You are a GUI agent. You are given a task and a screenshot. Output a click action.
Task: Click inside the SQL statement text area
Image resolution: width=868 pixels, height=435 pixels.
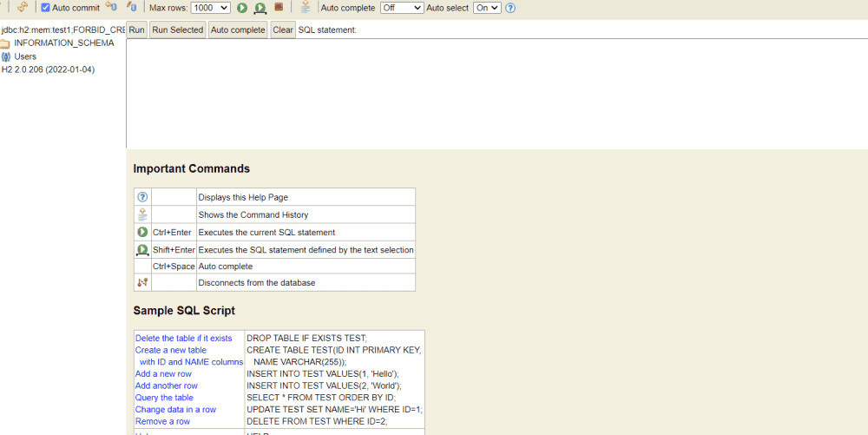[495, 93]
